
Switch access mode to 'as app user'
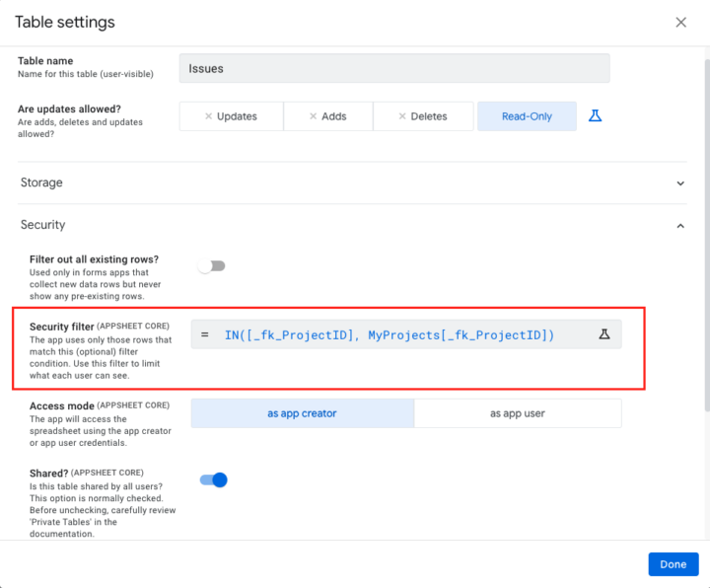[x=517, y=413]
